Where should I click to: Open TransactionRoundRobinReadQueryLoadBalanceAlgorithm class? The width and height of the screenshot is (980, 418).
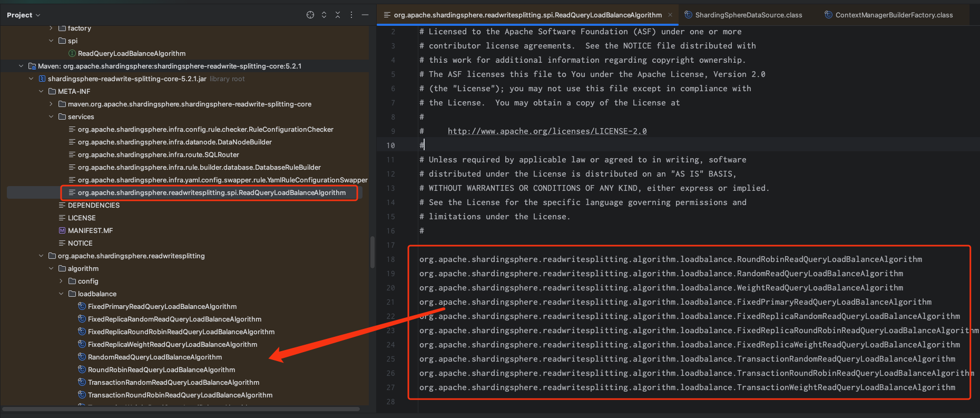click(x=180, y=395)
